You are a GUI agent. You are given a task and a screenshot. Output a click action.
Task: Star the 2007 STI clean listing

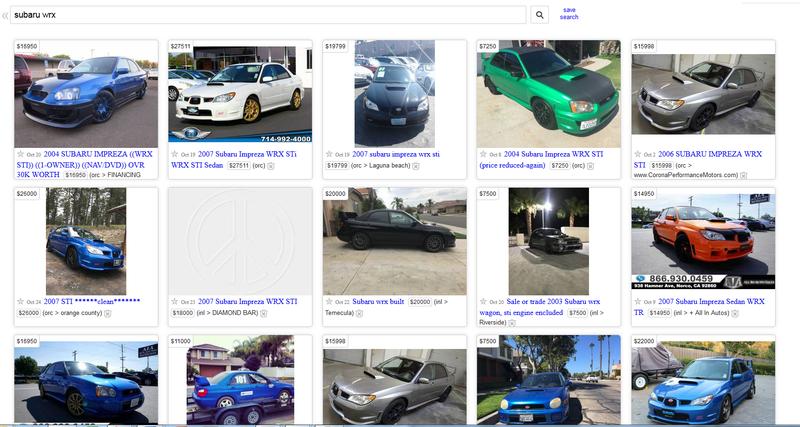tap(20, 302)
